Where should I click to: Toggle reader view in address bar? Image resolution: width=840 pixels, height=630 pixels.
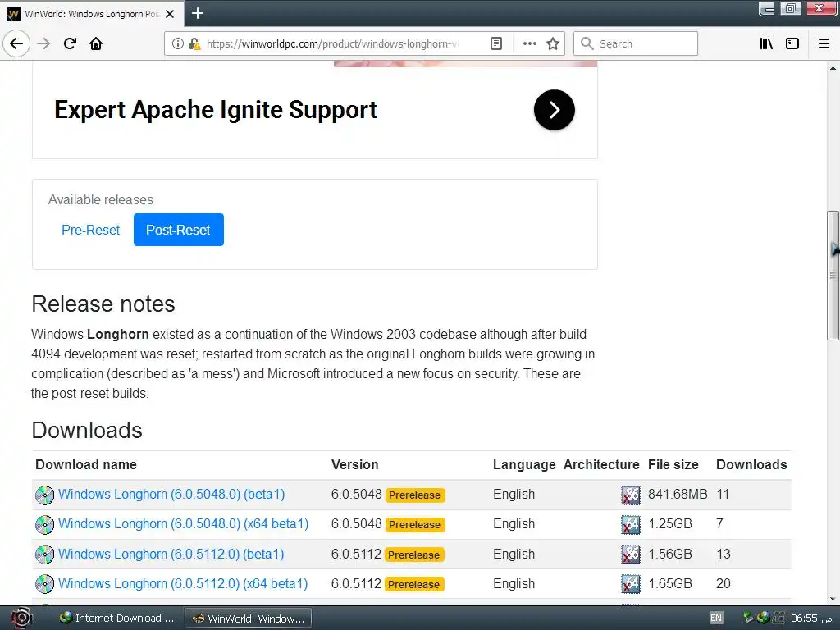496,43
